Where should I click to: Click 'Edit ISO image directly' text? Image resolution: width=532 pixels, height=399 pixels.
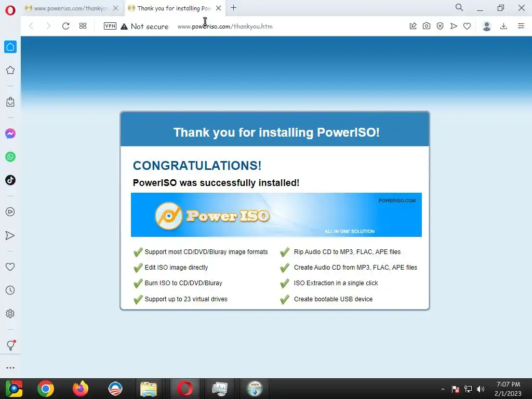coord(177,268)
